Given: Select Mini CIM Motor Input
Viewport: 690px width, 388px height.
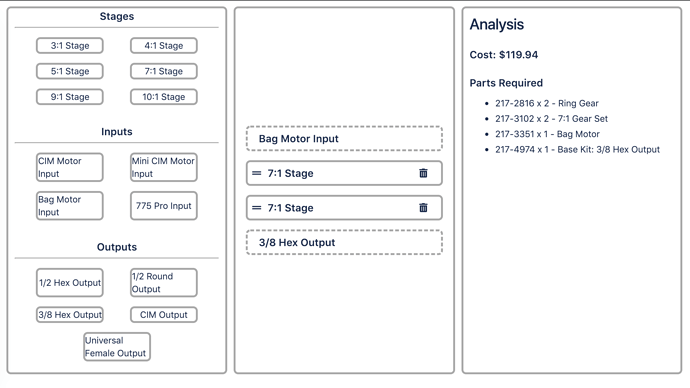Looking at the screenshot, I should pos(164,167).
